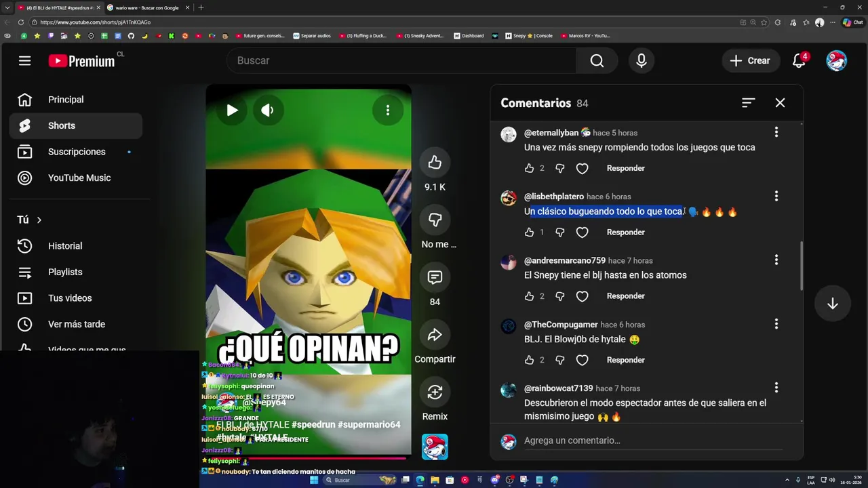This screenshot has width=868, height=488.
Task: Open the YouTube hamburger guide menu
Action: [24, 61]
